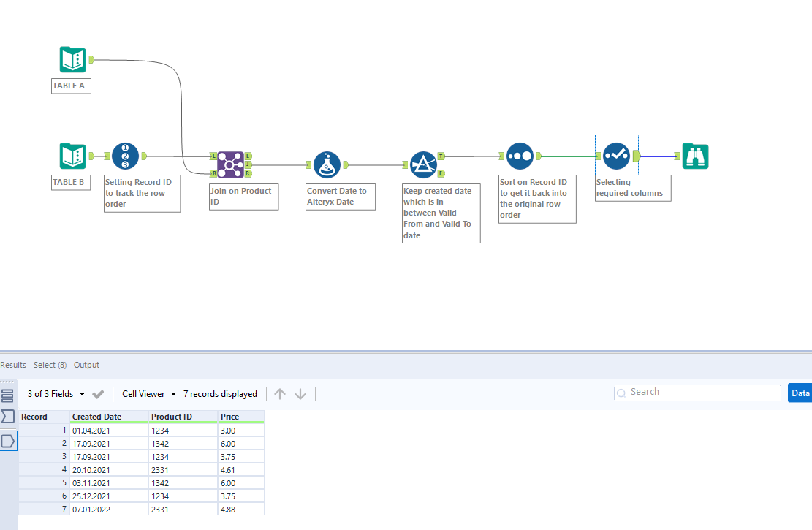Select the TABLE B Input Data tool
This screenshot has height=530, width=812.
[x=71, y=155]
